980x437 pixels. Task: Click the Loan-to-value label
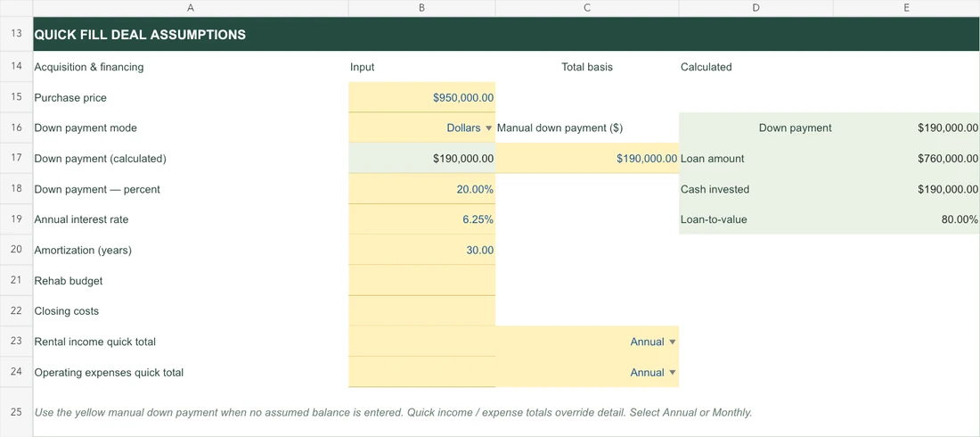point(714,219)
